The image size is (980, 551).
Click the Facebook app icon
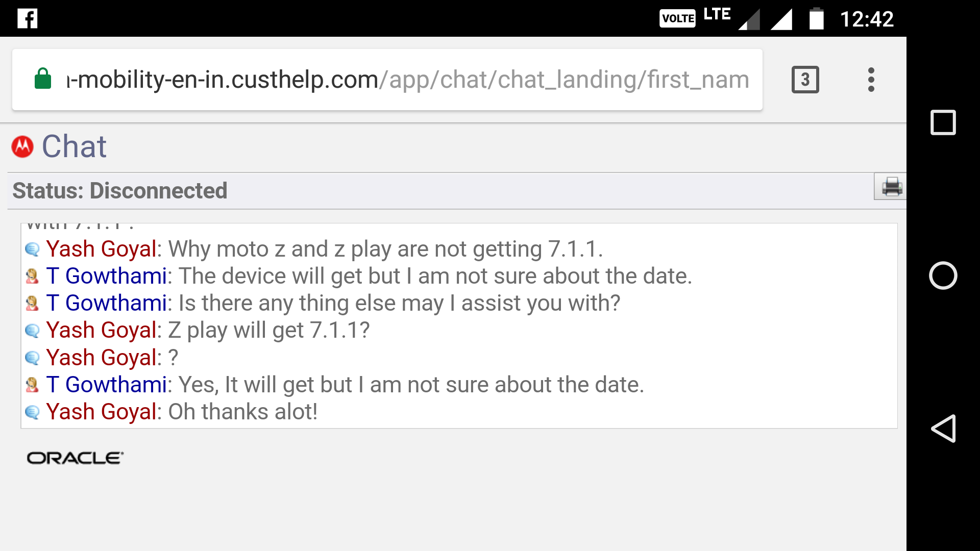click(28, 18)
